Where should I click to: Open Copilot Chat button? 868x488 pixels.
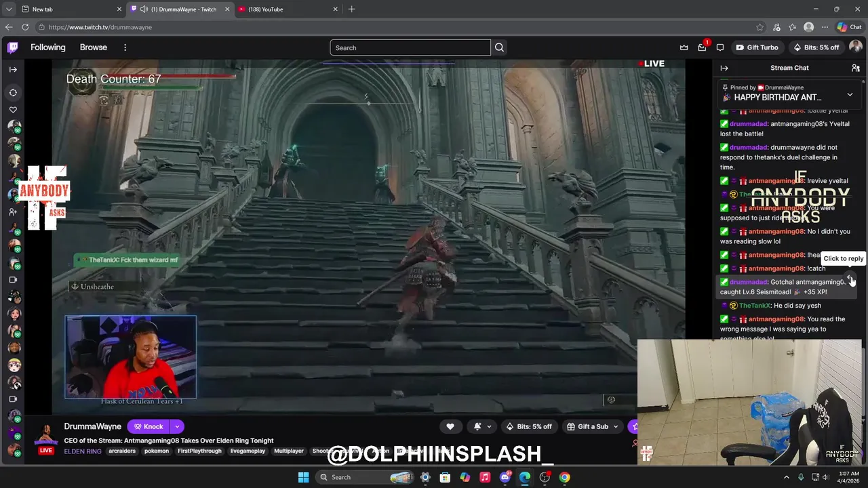(x=849, y=27)
